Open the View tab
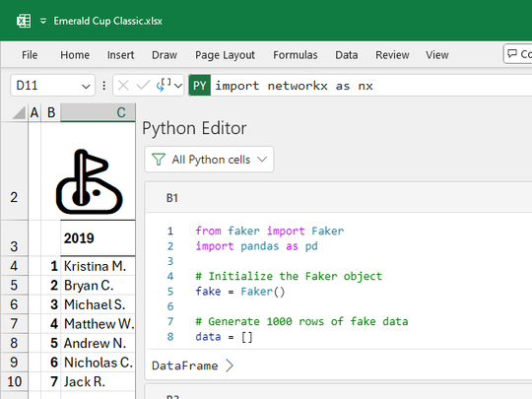The height and width of the screenshot is (399, 532). coord(437,55)
